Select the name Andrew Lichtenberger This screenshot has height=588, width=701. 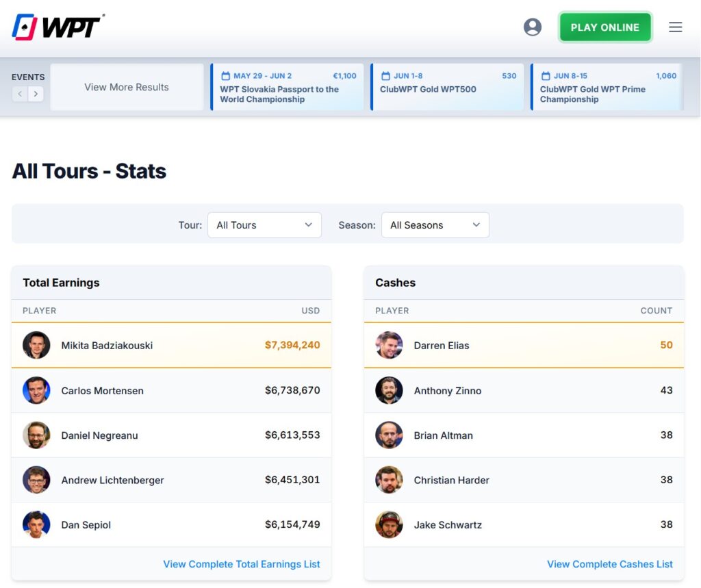click(113, 481)
